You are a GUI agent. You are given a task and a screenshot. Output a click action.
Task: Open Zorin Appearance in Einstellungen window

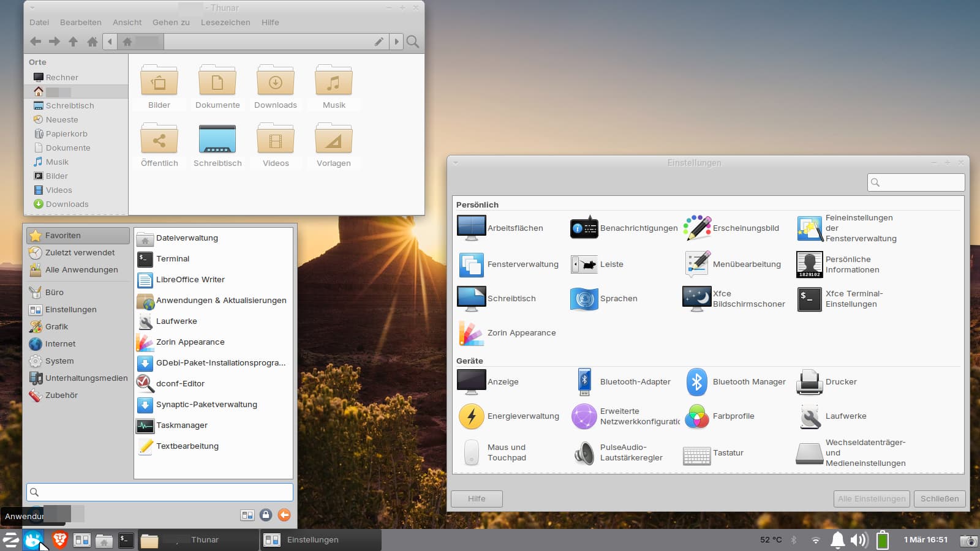click(472, 333)
